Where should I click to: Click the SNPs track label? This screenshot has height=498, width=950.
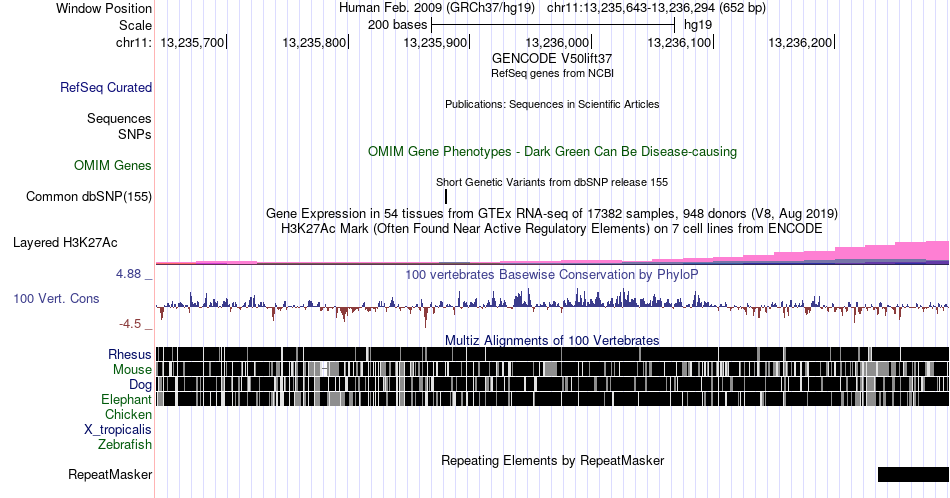(x=135, y=134)
